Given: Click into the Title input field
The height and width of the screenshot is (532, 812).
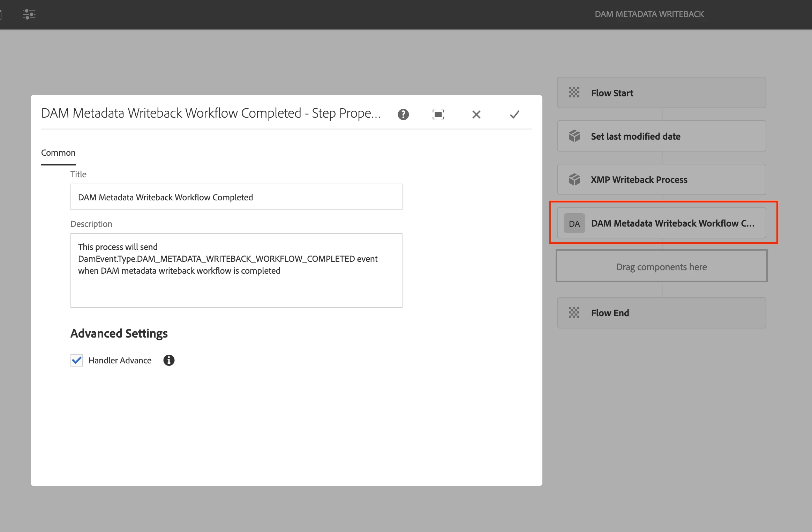Looking at the screenshot, I should tap(236, 197).
